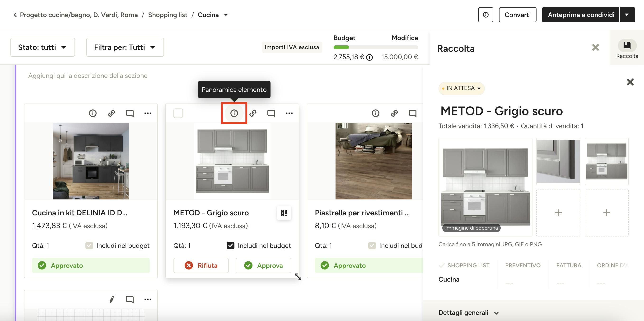This screenshot has width=644, height=321.
Task: Click Importi IVA esclusa label
Action: point(292,47)
